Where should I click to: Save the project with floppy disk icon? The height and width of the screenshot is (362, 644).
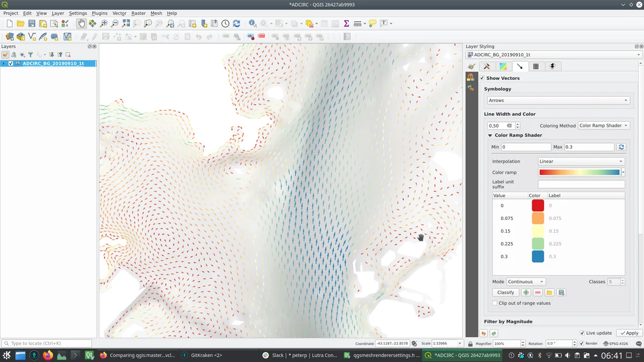coord(32,24)
